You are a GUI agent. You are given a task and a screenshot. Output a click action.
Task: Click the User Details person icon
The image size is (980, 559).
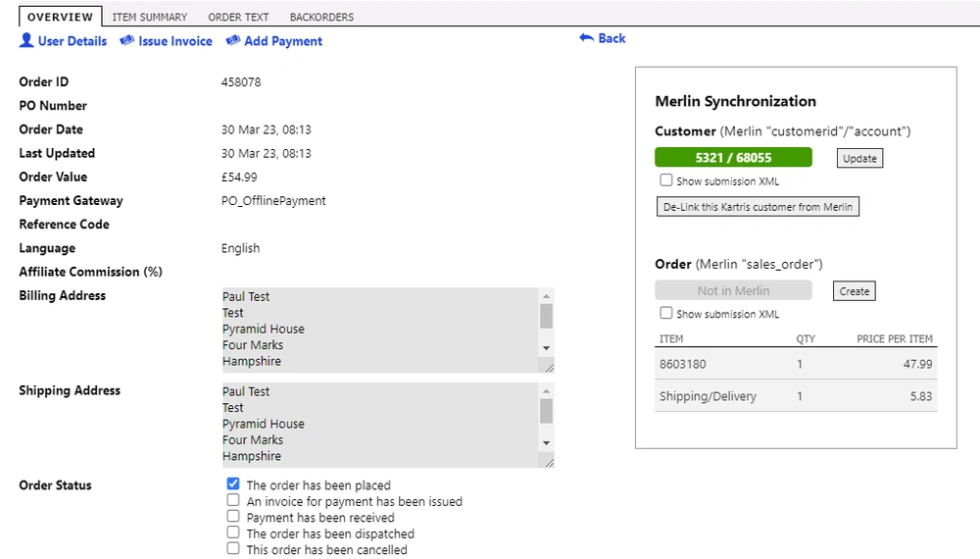(26, 40)
